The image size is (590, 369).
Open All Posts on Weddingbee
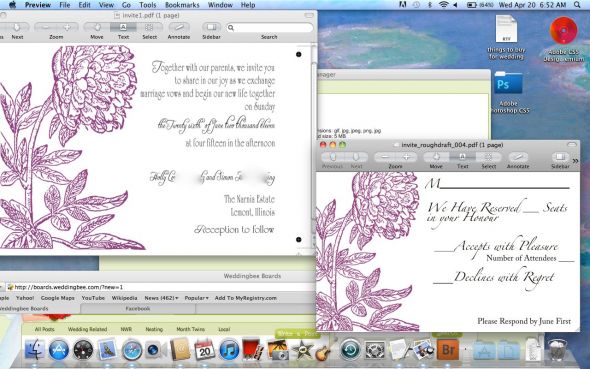tap(44, 329)
